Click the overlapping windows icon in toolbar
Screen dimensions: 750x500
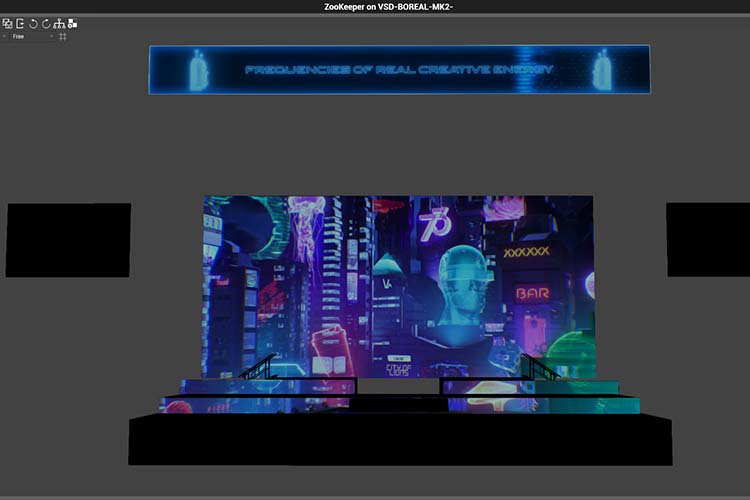click(7, 23)
